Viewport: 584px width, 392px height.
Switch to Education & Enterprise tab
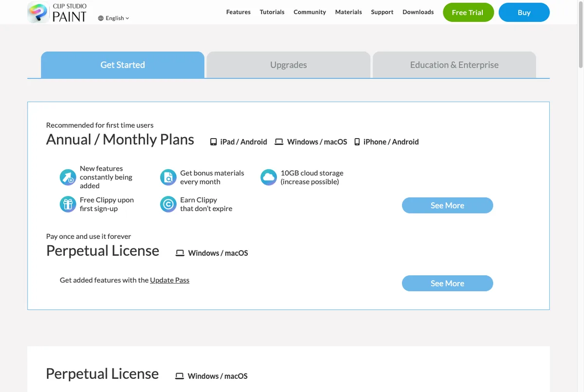point(455,65)
